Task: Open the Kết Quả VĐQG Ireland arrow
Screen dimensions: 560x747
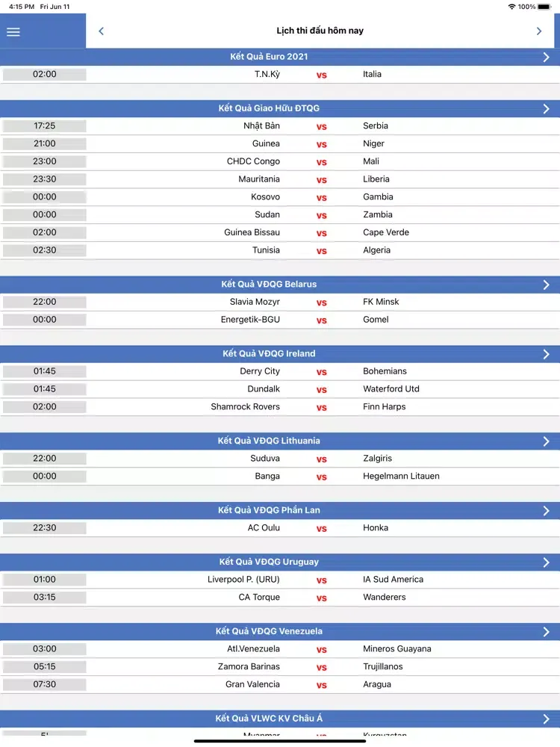Action: click(x=546, y=354)
